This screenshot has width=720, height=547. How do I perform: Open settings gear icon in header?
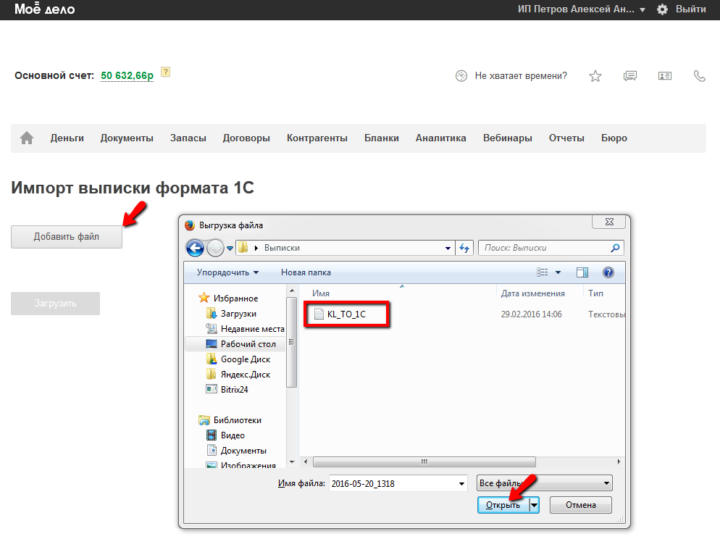click(662, 9)
